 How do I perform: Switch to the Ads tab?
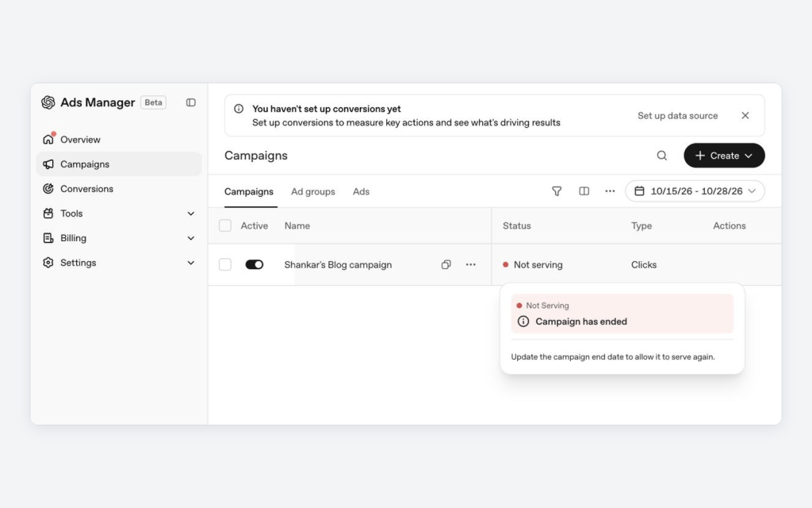point(361,191)
